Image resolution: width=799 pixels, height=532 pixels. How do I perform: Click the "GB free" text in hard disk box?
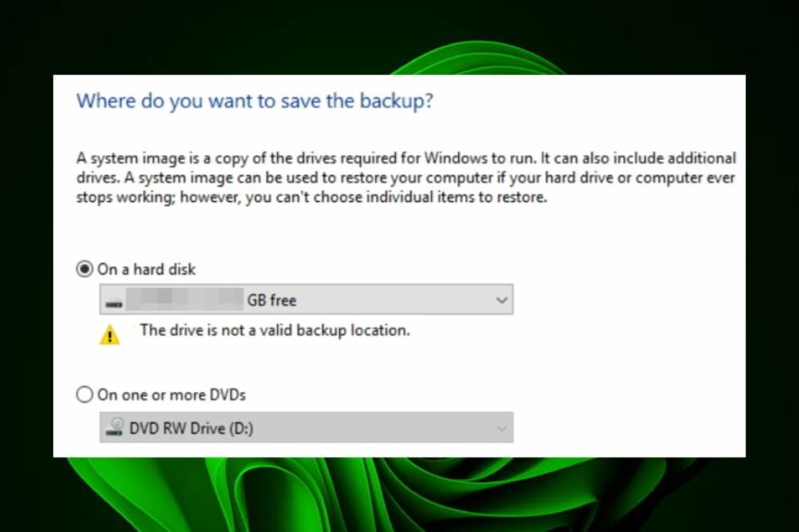pyautogui.click(x=271, y=300)
